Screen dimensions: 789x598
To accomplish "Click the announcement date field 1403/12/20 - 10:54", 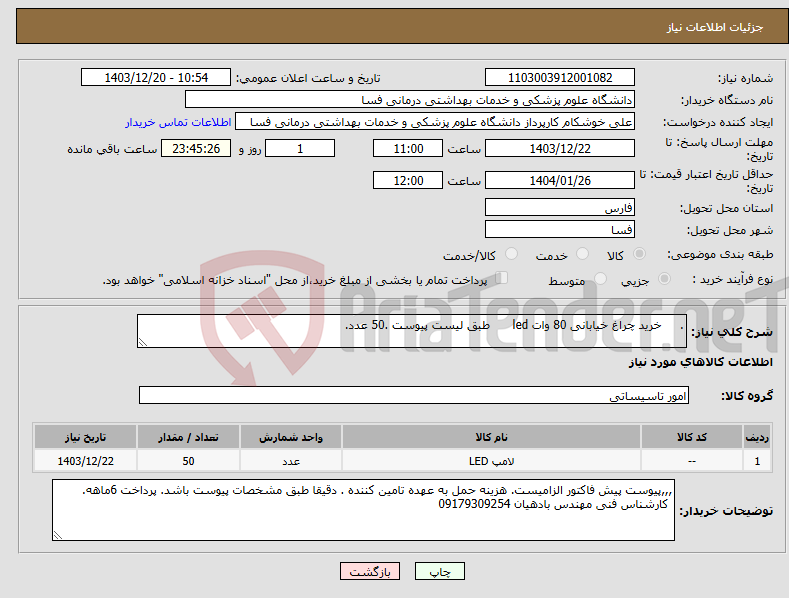I will [x=155, y=78].
